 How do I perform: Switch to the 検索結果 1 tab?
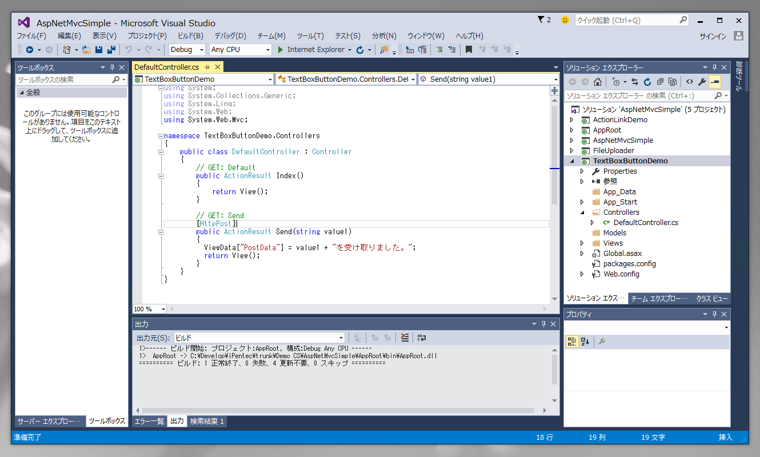[x=207, y=421]
